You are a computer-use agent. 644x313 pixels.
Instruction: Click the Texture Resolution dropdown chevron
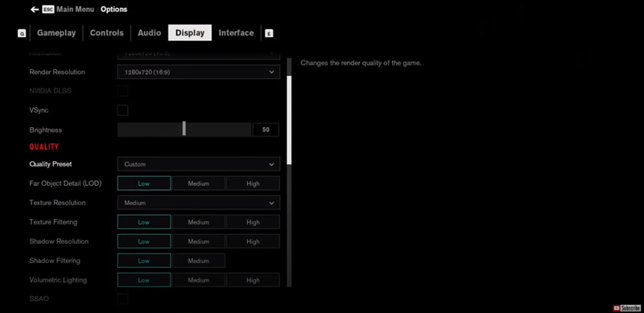(271, 203)
